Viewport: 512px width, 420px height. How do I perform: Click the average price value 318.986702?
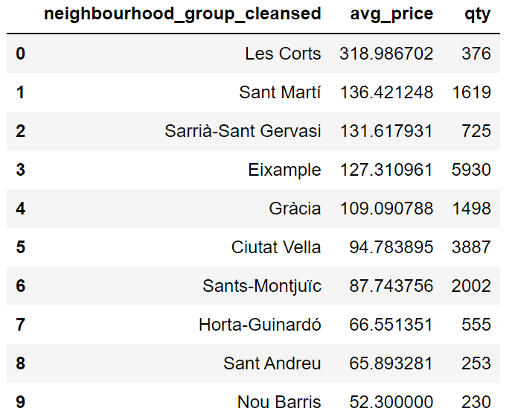(385, 54)
